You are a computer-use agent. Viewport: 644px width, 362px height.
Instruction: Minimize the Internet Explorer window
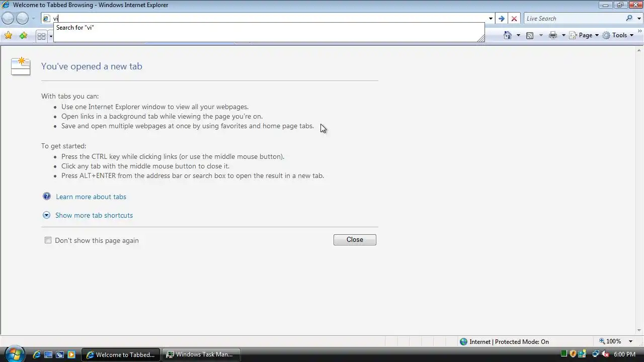(605, 5)
